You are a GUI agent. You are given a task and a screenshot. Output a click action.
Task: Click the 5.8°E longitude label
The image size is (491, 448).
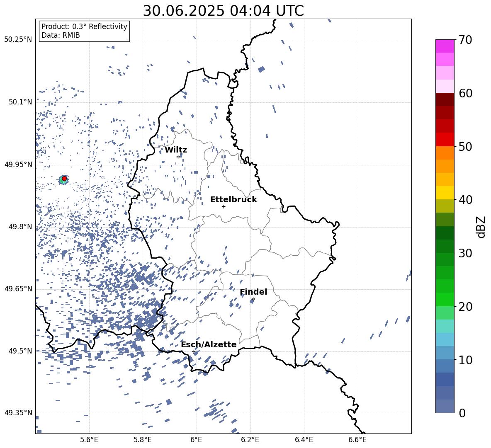click(x=143, y=440)
